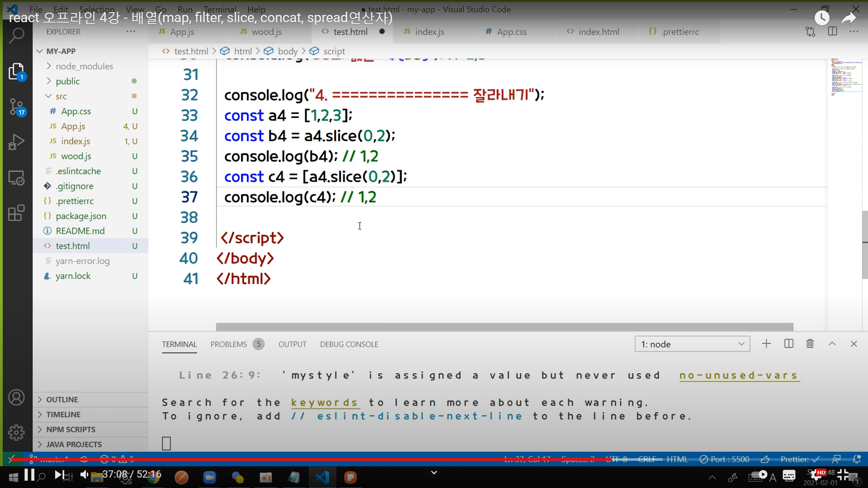This screenshot has height=488, width=868.
Task: Open the DEBUG CONSOLE panel tab
Action: (x=349, y=344)
